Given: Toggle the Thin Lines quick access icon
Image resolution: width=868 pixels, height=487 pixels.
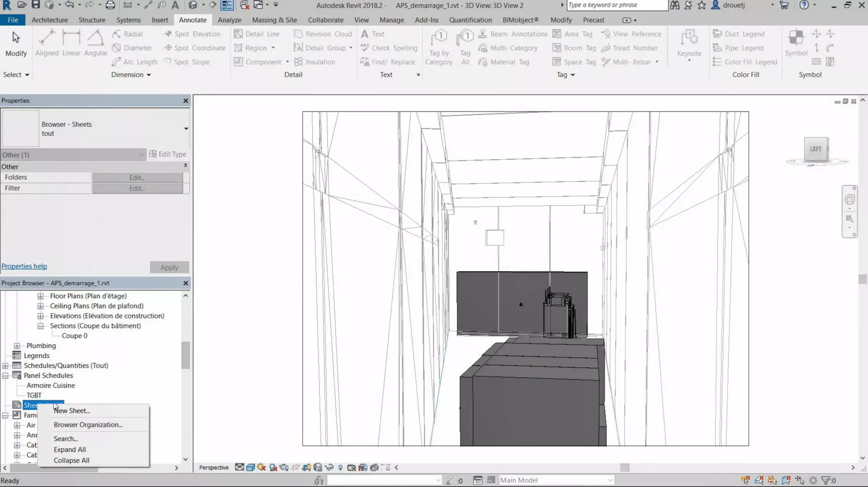Looking at the screenshot, I should (x=227, y=5).
